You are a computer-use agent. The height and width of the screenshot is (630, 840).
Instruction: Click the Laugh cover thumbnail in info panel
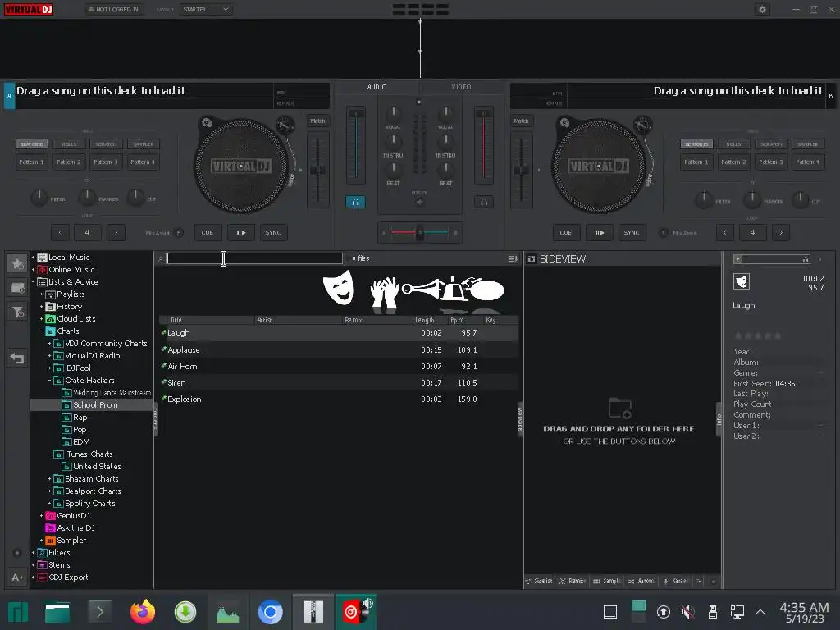point(742,281)
